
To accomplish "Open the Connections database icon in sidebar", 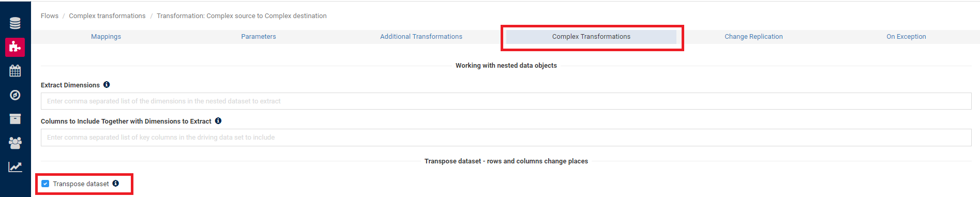I will (15, 23).
